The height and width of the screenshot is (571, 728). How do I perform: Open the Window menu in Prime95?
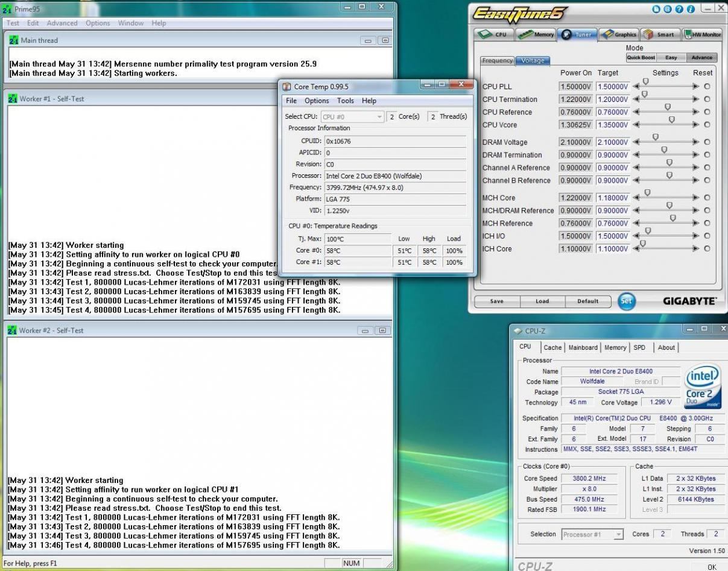[x=131, y=23]
